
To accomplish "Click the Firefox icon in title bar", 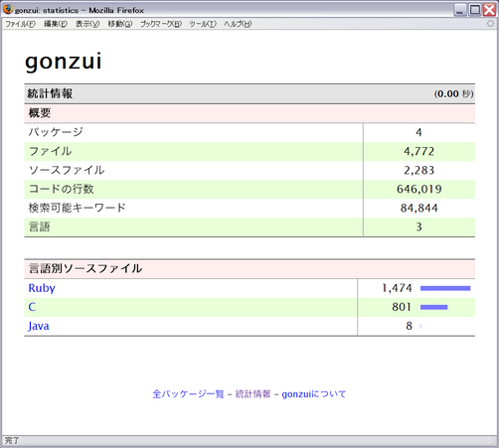I will click(8, 9).
